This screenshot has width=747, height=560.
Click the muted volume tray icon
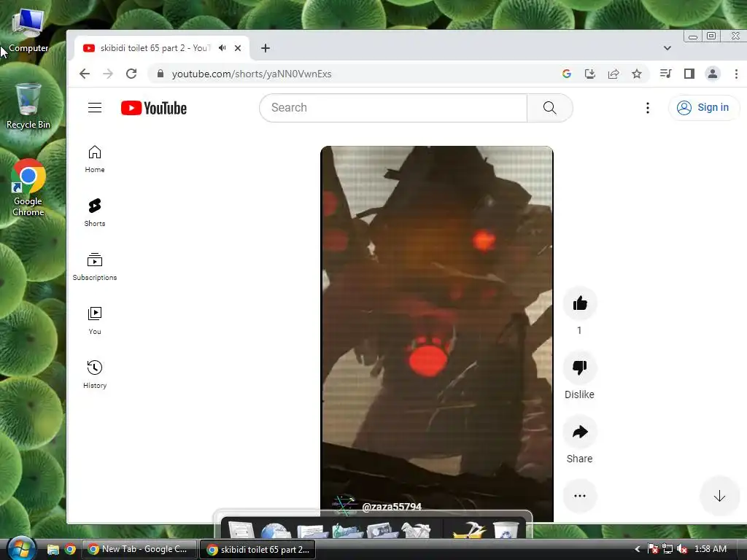tap(682, 549)
